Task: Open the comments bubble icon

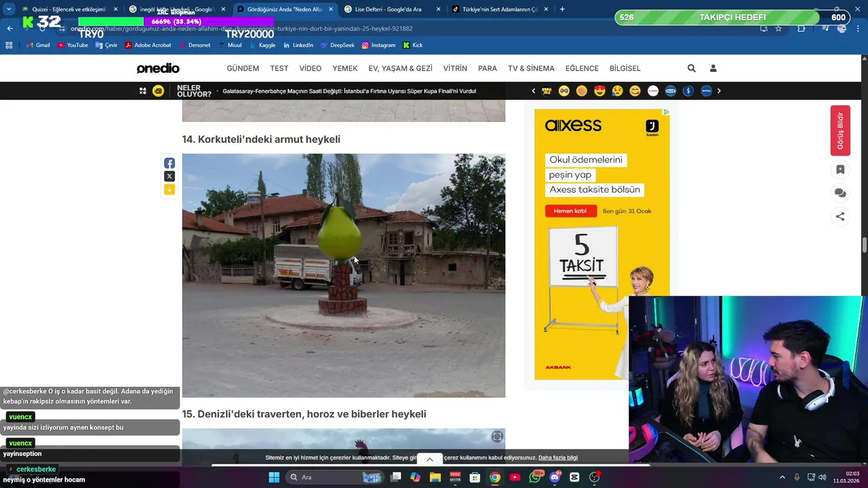Action: coord(840,193)
